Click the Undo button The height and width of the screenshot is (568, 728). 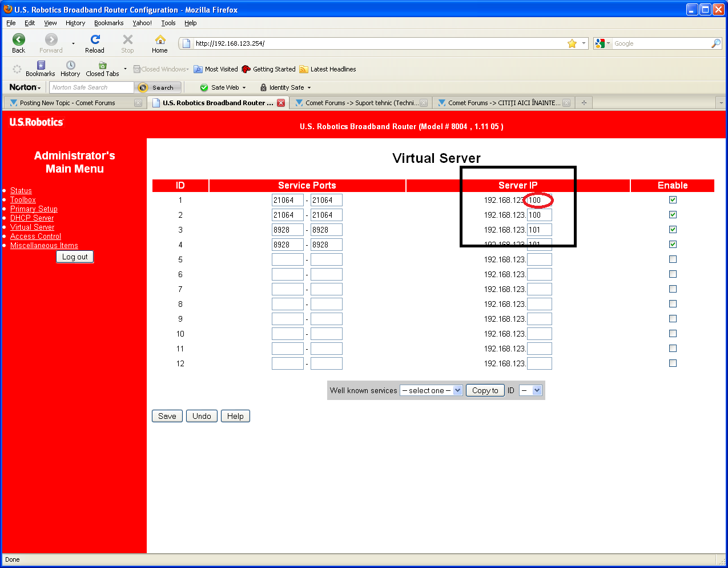(202, 416)
